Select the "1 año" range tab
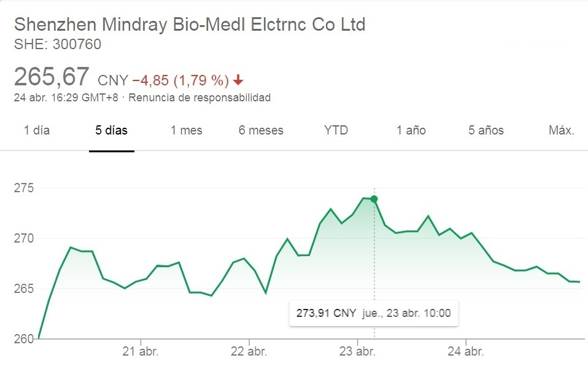This screenshot has width=588, height=374. pyautogui.click(x=411, y=130)
